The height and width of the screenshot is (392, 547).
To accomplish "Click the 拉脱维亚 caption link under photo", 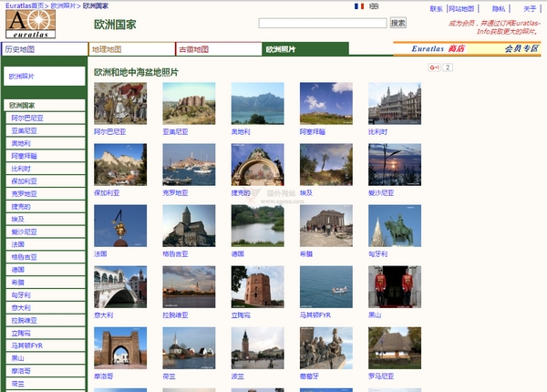I will pyautogui.click(x=175, y=315).
